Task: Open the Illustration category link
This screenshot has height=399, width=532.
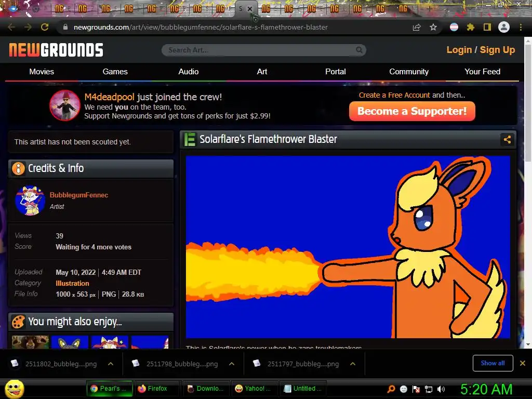Action: [x=72, y=283]
